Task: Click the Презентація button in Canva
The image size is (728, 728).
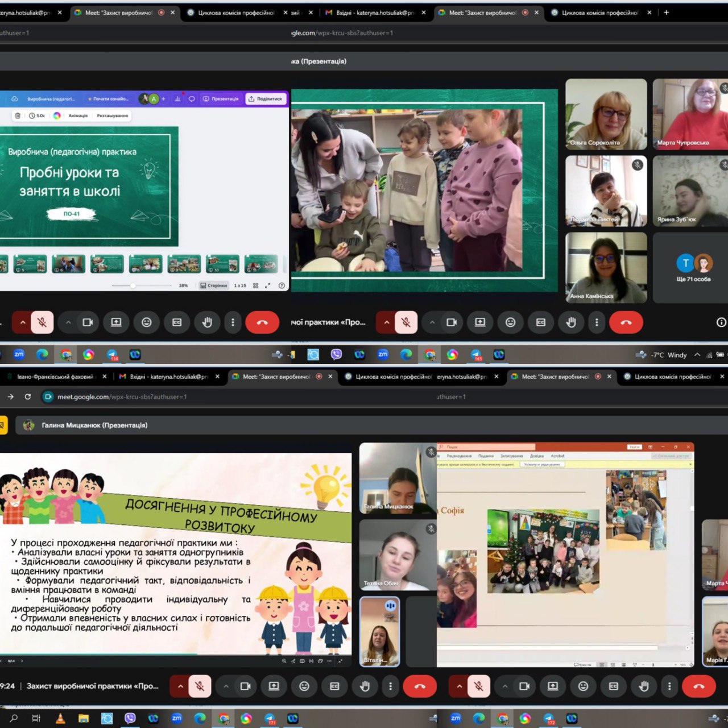Action: pyautogui.click(x=221, y=99)
